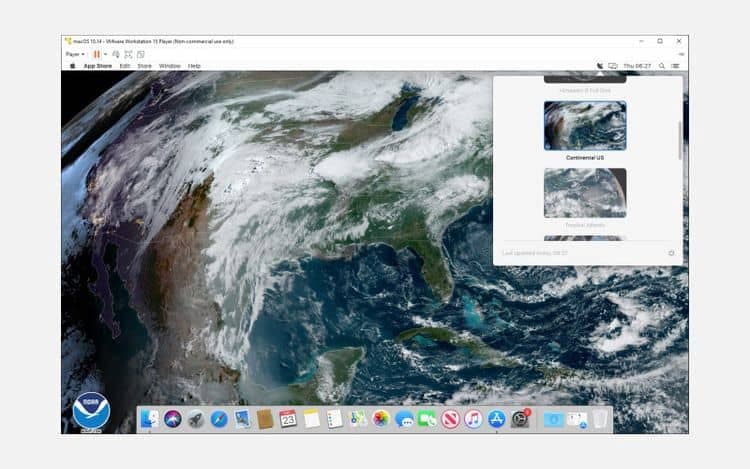
Task: Click VMware Unity mode toolbar icon
Action: [141, 55]
